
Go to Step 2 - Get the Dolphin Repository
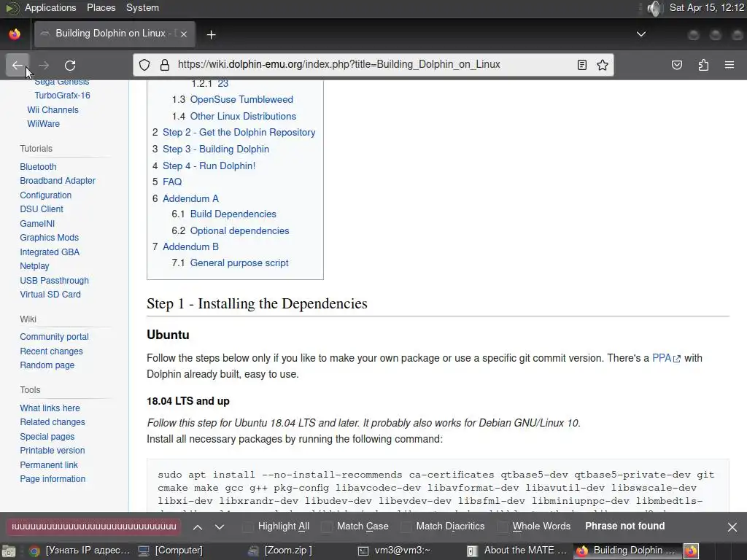click(239, 133)
